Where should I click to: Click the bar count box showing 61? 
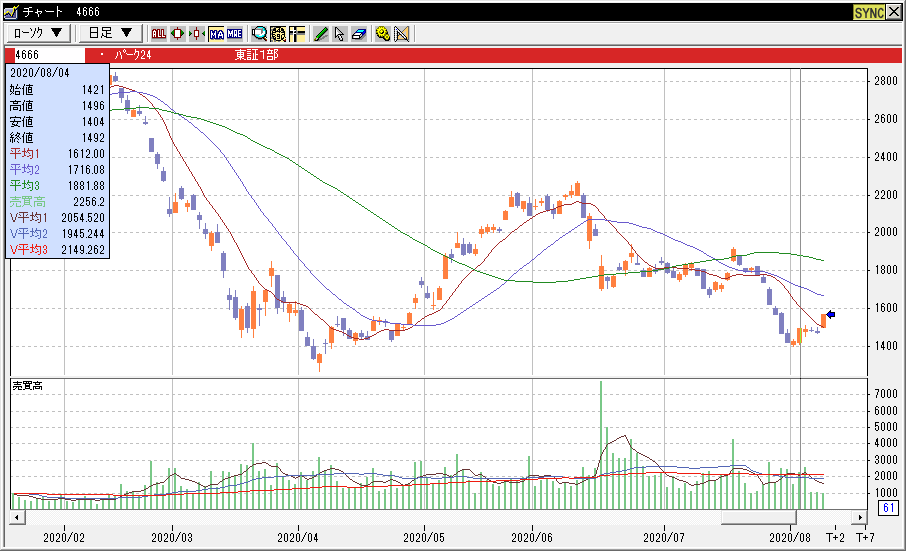tap(886, 508)
